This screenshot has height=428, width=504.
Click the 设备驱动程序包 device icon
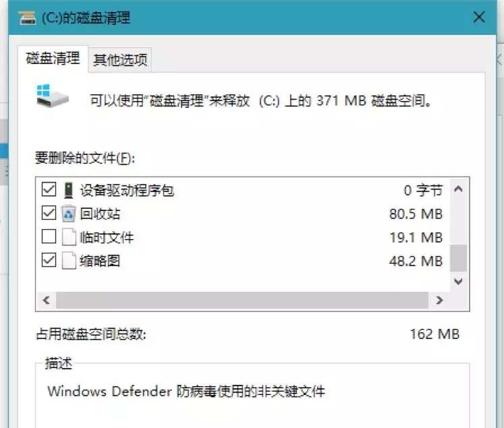tap(68, 191)
